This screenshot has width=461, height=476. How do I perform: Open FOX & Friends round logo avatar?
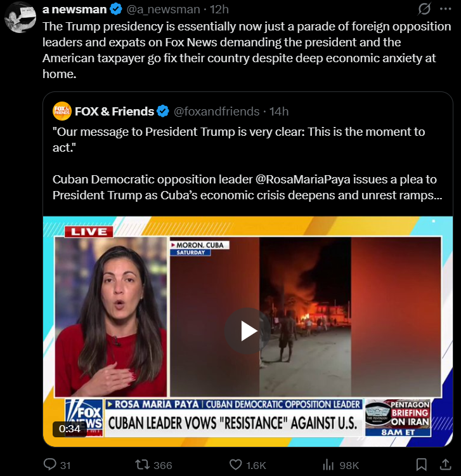tap(62, 111)
